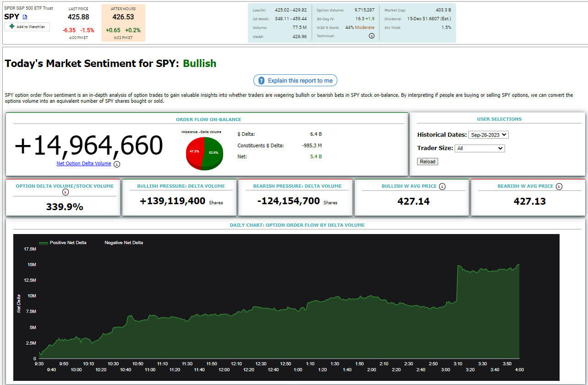
Task: Click info icon next to Bearish W Avg Price
Action: click(559, 186)
